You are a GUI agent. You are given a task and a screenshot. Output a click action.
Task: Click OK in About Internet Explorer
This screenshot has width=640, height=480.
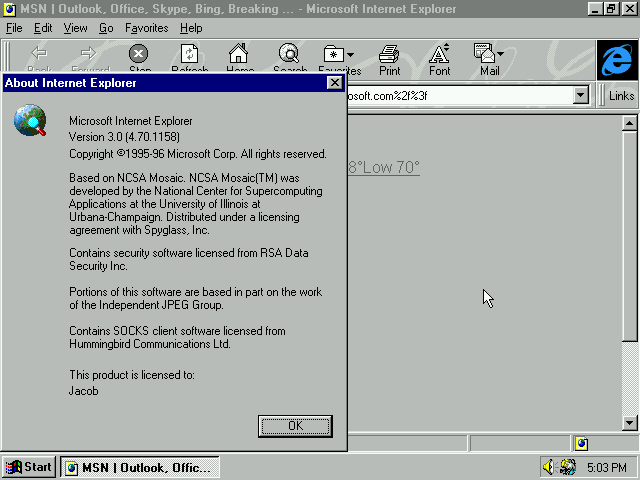pyautogui.click(x=295, y=426)
